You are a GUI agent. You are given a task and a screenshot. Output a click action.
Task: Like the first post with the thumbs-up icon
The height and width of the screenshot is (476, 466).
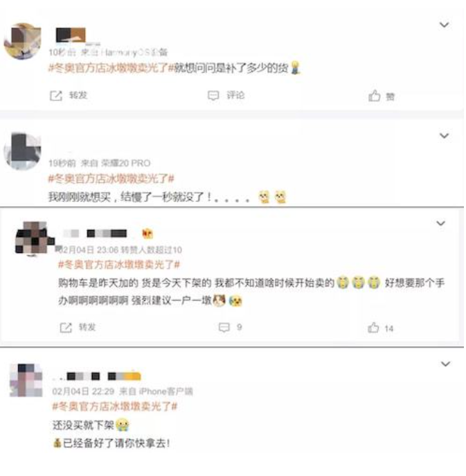[375, 96]
